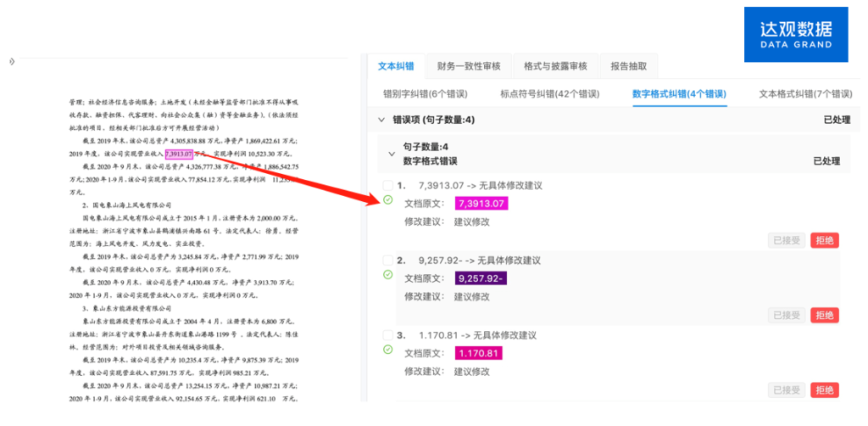Click the 达观数据 Data Grand logo
Image resolution: width=868 pixels, height=426 pixels.
pyautogui.click(x=796, y=34)
